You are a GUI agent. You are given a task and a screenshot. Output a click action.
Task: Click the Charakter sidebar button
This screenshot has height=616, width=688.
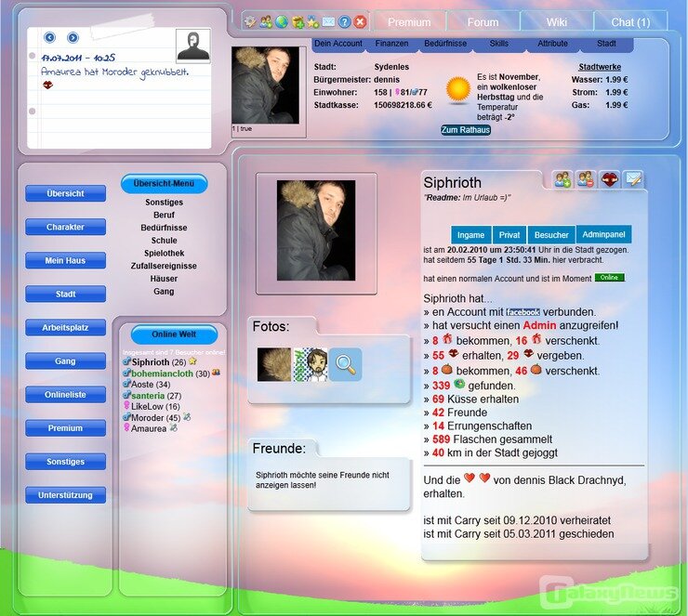tap(65, 227)
